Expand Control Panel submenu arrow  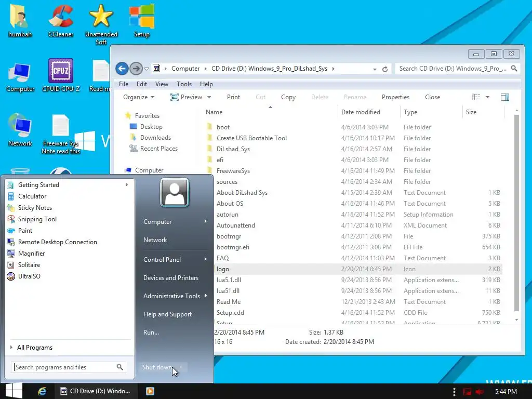click(x=206, y=259)
